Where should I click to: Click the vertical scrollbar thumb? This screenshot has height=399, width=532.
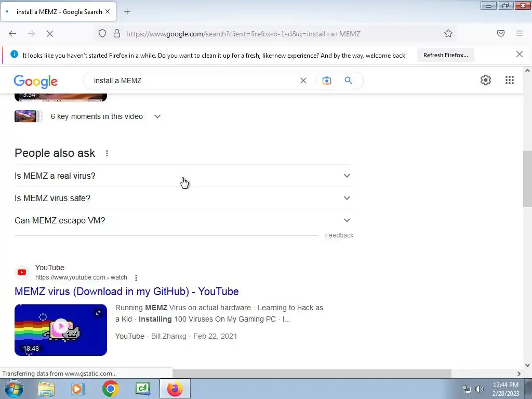527,179
